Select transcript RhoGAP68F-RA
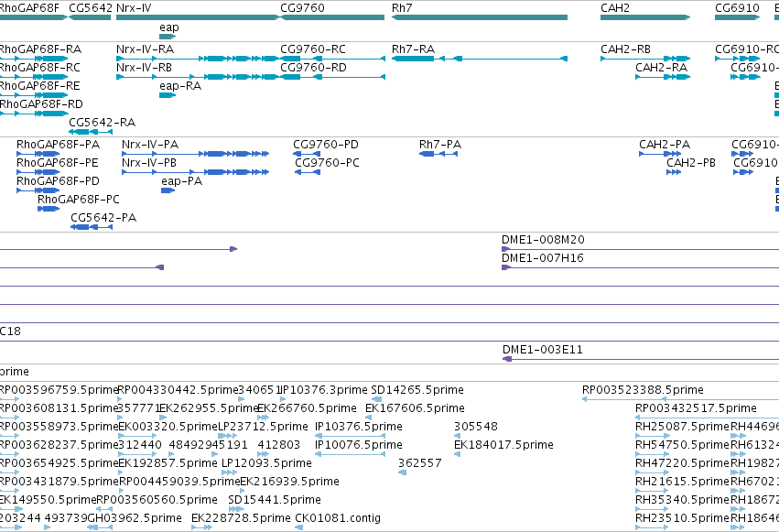 pyautogui.click(x=33, y=59)
